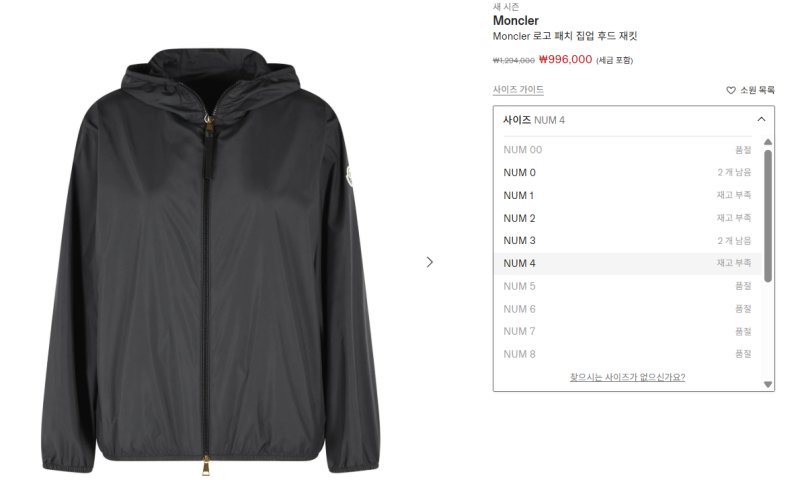Screen dimensions: 800x480
Task: Show next product image with right arrow
Action: tap(430, 262)
